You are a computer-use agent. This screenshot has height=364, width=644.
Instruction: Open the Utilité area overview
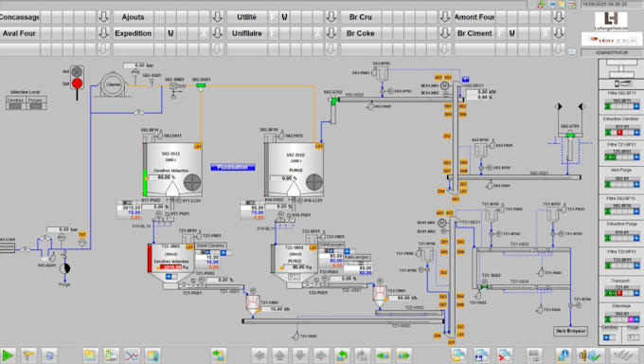click(x=247, y=17)
